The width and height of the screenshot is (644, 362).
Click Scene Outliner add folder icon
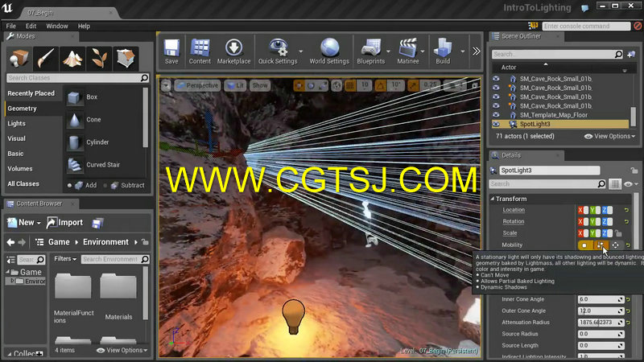[631, 54]
